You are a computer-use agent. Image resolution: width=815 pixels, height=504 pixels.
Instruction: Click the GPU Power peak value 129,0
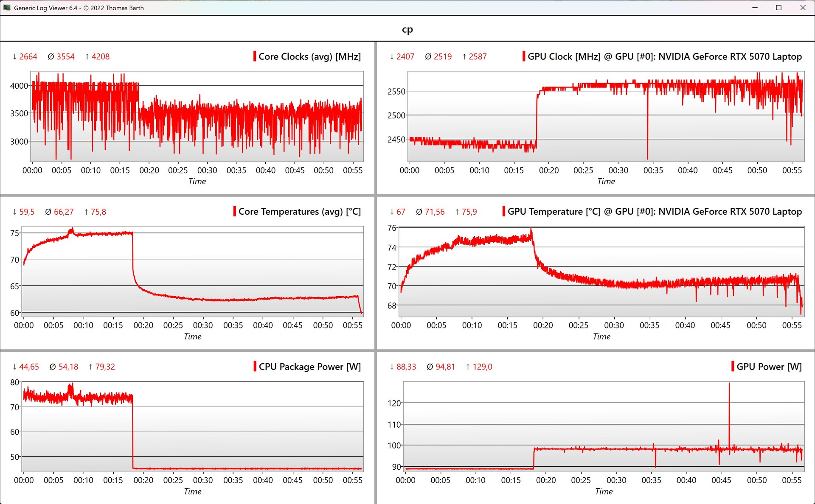point(482,367)
